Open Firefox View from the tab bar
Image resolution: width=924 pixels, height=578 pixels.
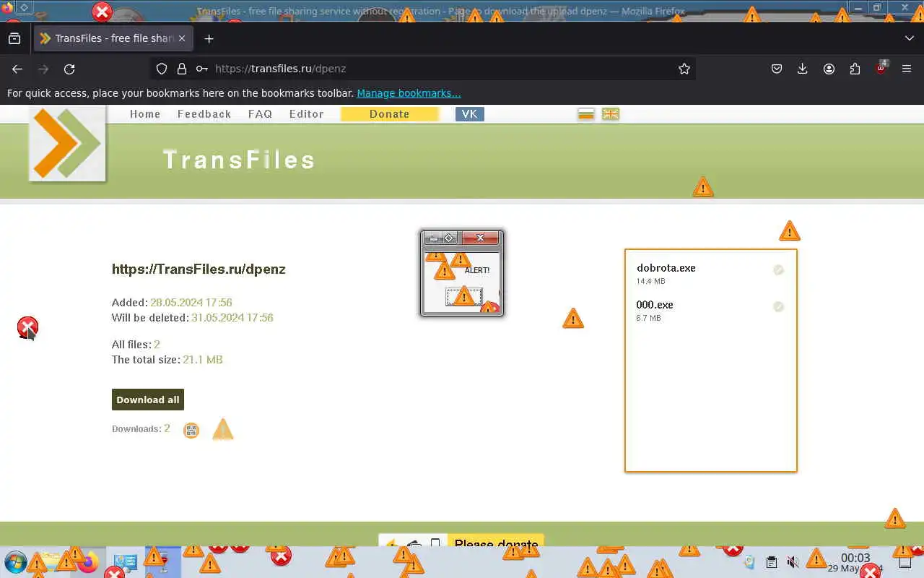14,38
